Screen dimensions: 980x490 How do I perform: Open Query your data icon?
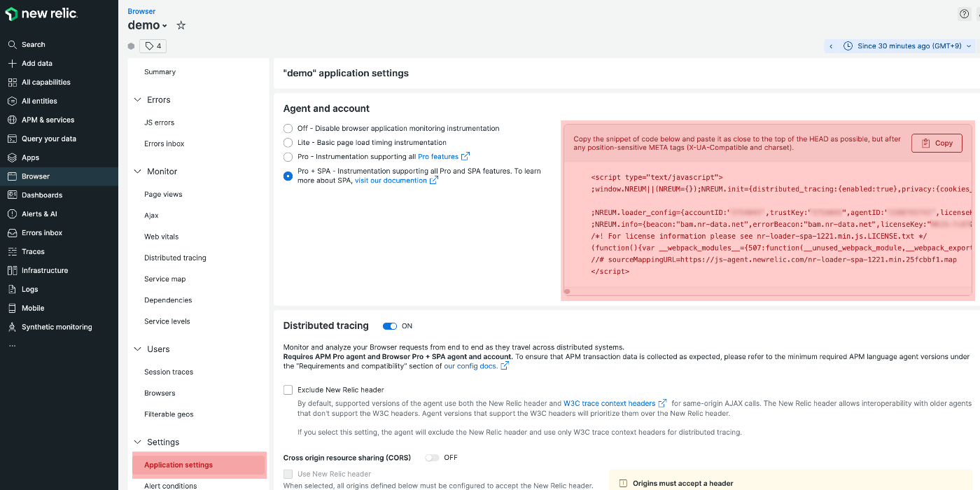[12, 139]
